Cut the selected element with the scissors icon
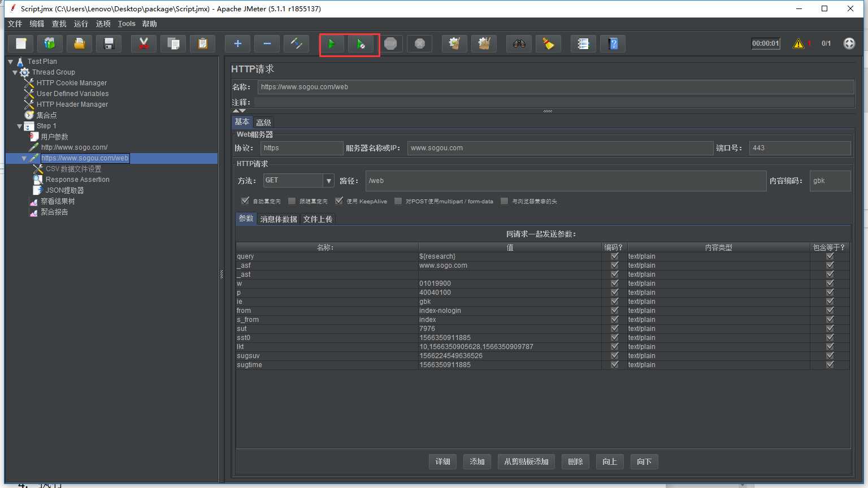This screenshot has height=488, width=868. click(x=144, y=43)
